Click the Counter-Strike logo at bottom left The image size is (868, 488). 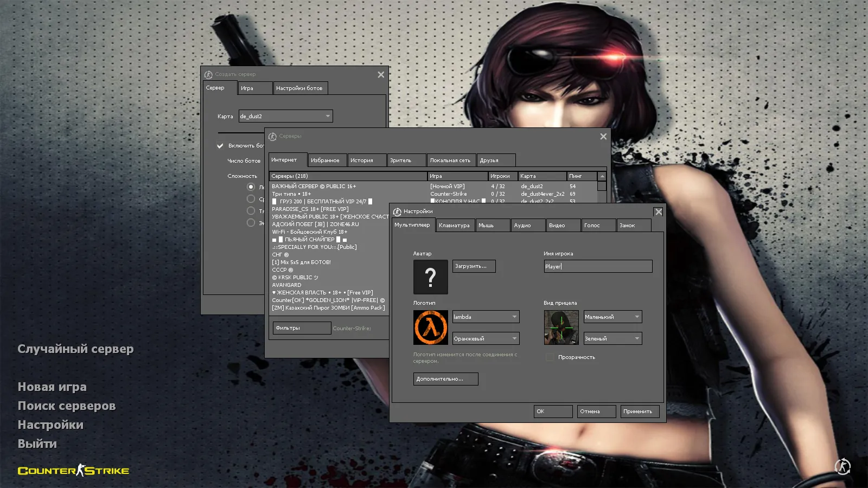point(73,470)
